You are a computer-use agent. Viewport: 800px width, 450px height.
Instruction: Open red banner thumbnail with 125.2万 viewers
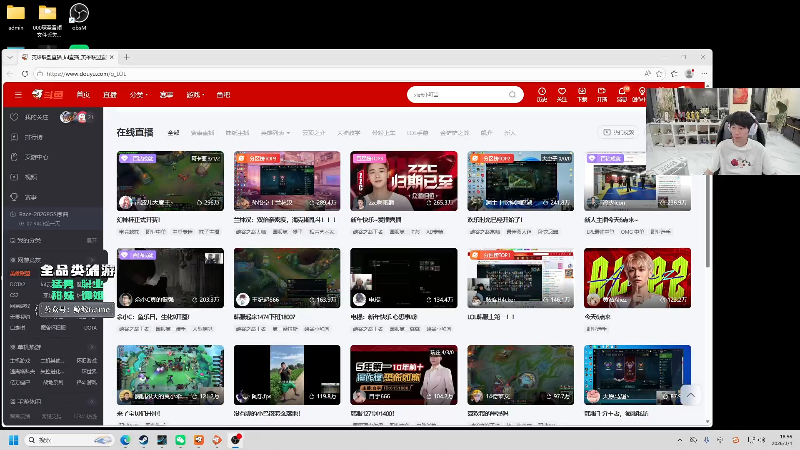pyautogui.click(x=637, y=278)
